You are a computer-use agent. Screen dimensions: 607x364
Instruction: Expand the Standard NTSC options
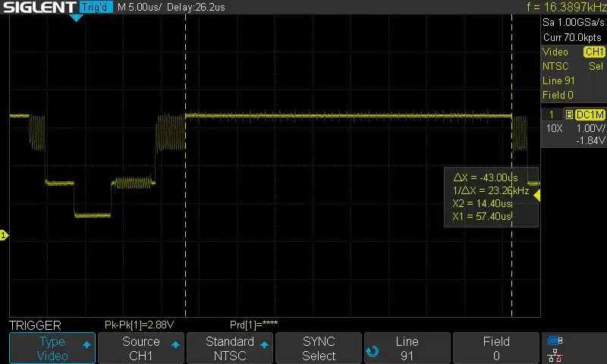tap(230, 349)
